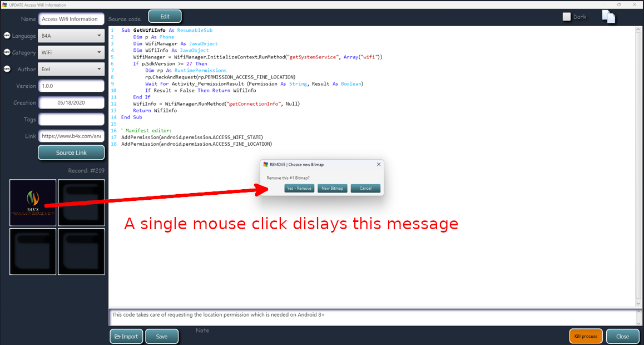Open the Language dropdown showing B4A

(x=71, y=36)
